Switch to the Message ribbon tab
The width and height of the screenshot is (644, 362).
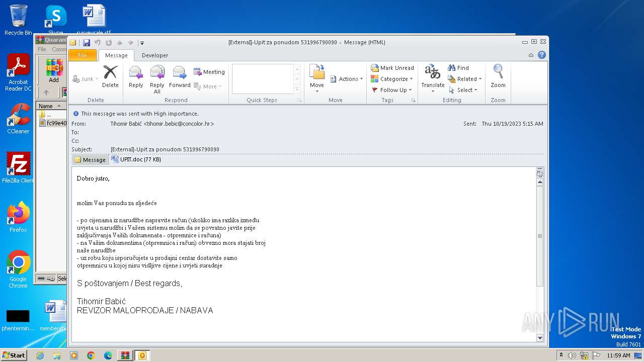point(116,55)
